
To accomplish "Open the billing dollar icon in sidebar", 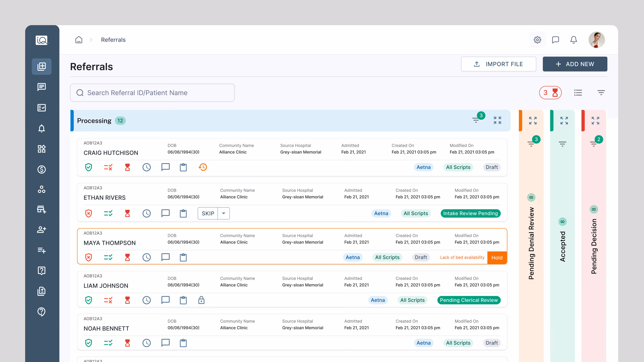I will [41, 169].
